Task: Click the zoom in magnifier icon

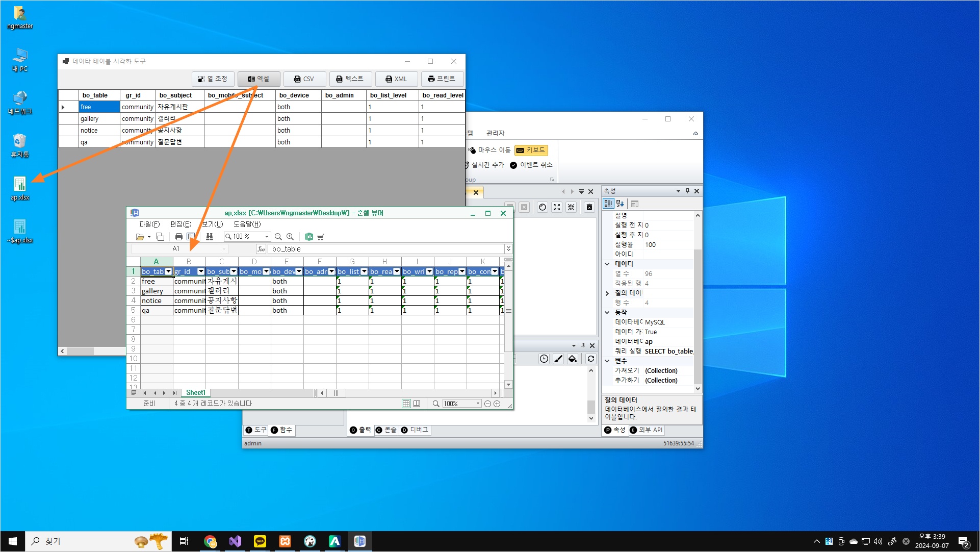Action: pos(290,237)
